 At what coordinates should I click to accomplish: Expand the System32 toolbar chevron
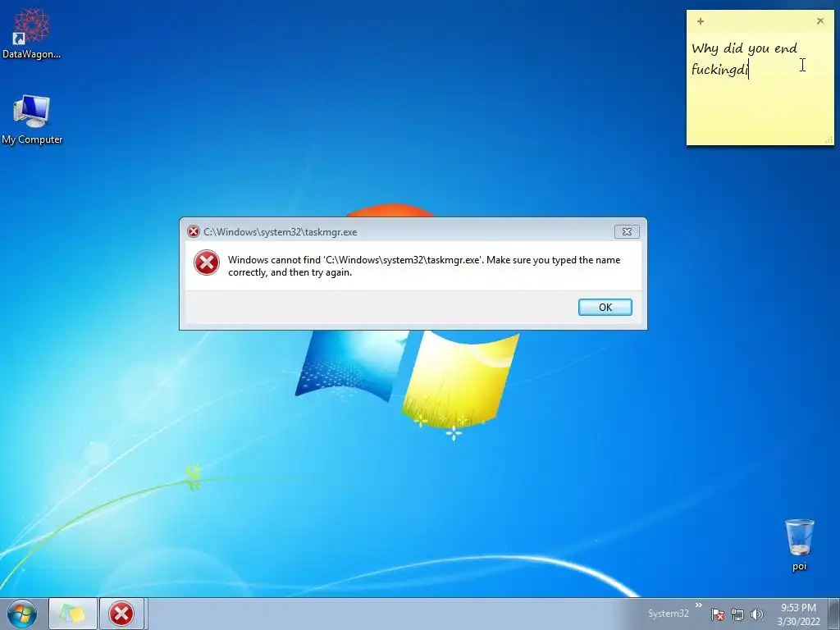[x=699, y=605]
